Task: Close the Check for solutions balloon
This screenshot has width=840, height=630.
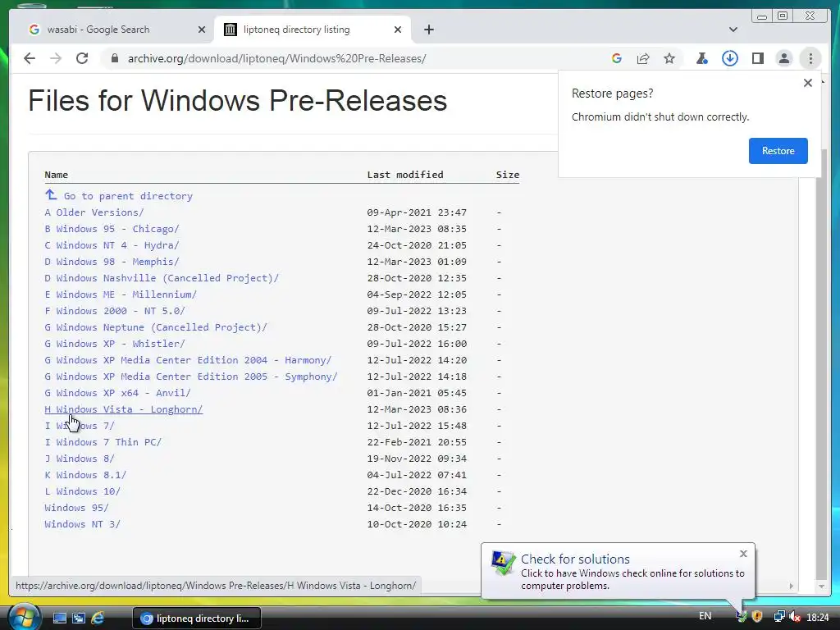Action: 743,554
